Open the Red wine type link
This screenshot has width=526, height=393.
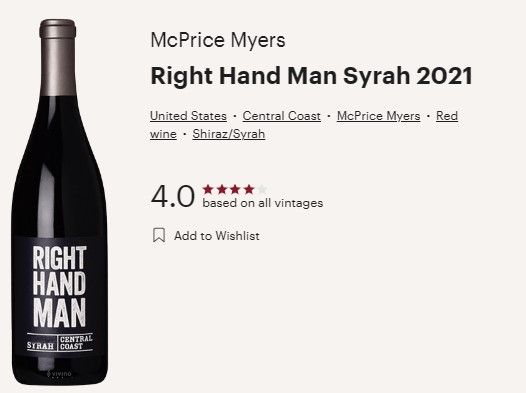[447, 116]
